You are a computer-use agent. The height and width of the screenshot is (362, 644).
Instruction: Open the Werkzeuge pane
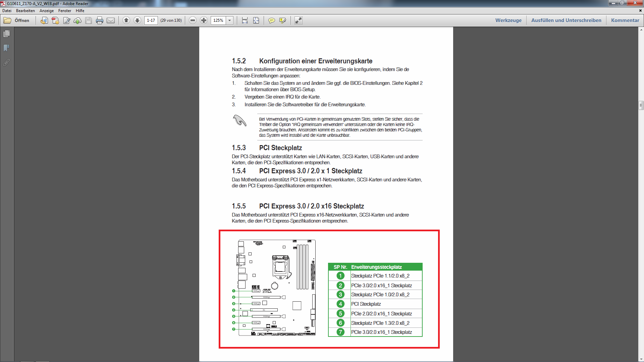point(508,20)
